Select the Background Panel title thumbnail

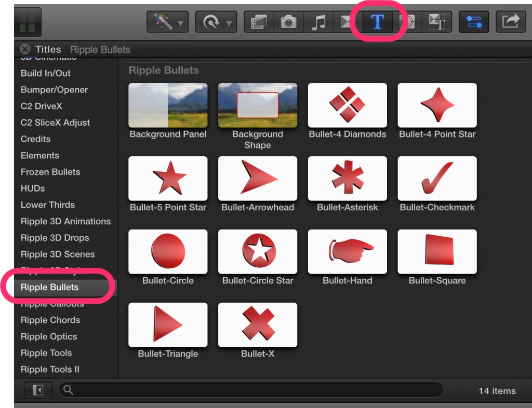[x=168, y=105]
